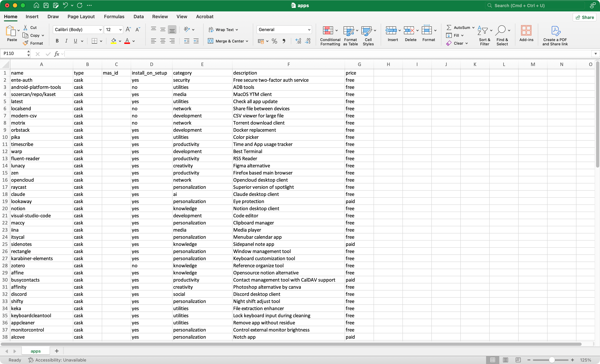Open the Data ribbon tab
600x364 pixels.
(x=139, y=17)
